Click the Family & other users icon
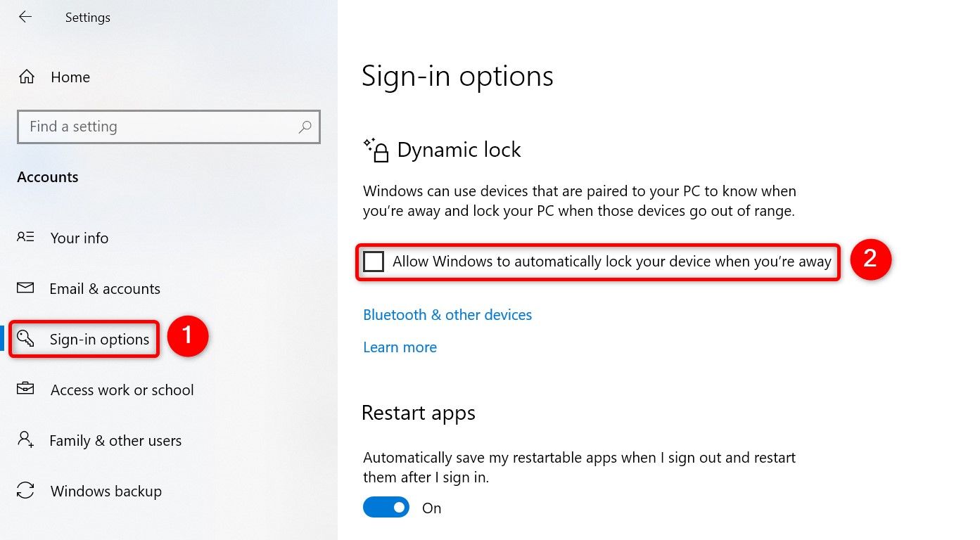The height and width of the screenshot is (540, 980). [x=25, y=440]
